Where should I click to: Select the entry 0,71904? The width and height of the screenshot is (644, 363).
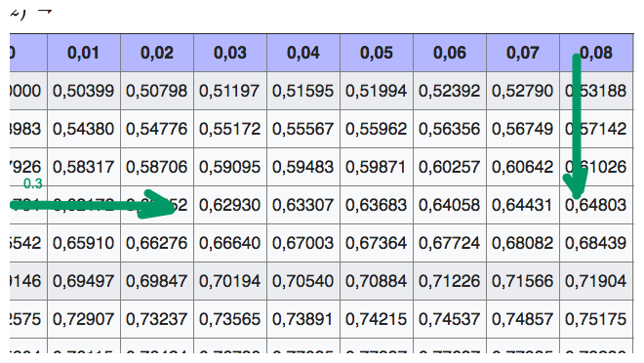tap(596, 281)
